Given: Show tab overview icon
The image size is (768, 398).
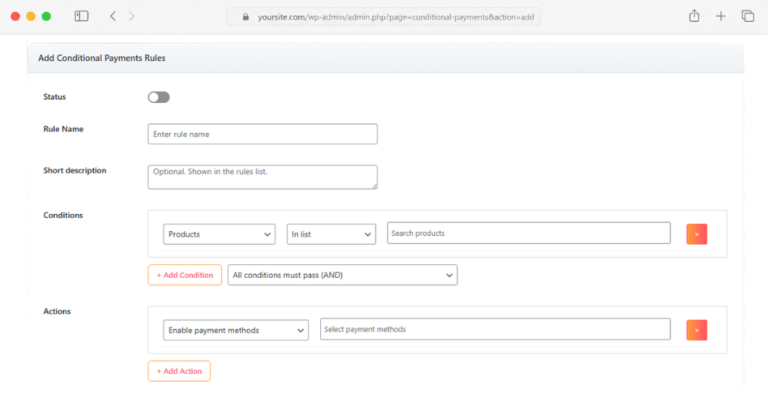Looking at the screenshot, I should click(x=747, y=16).
